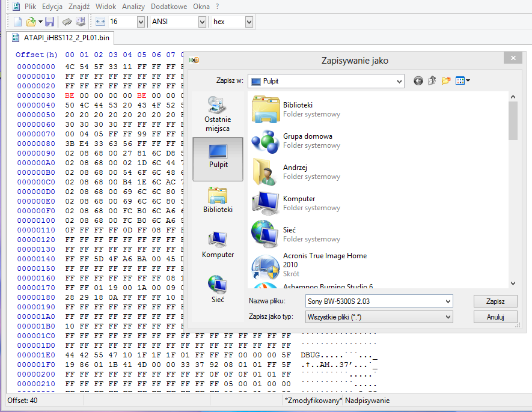Click the red BE byte at offset 00000030
The width and height of the screenshot is (532, 412).
tap(70, 95)
